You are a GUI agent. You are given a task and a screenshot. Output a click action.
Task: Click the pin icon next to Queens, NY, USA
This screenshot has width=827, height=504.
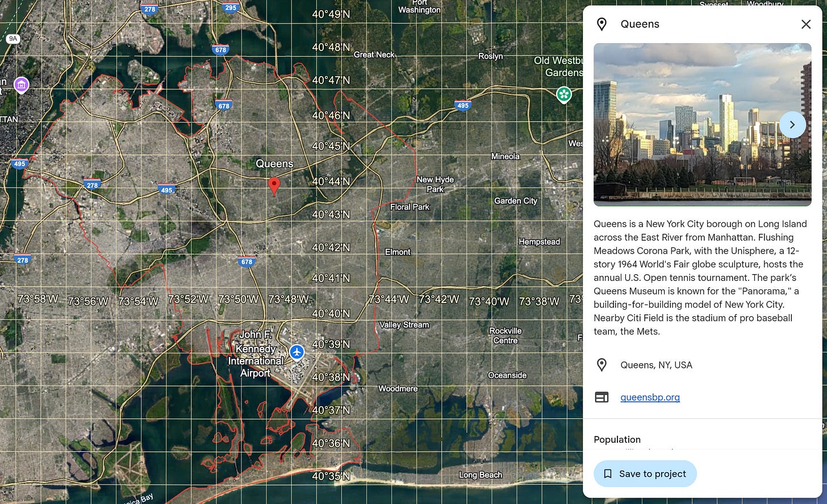(x=602, y=365)
